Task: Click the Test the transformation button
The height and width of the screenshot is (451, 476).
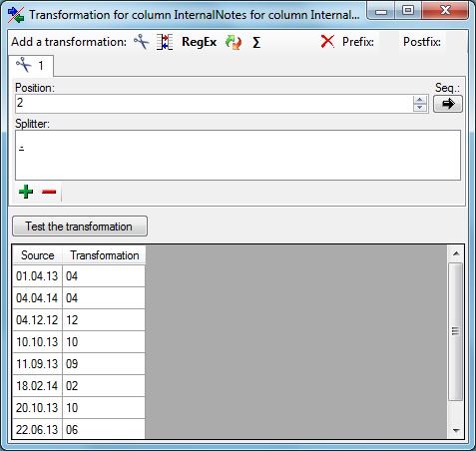Action: [x=80, y=226]
